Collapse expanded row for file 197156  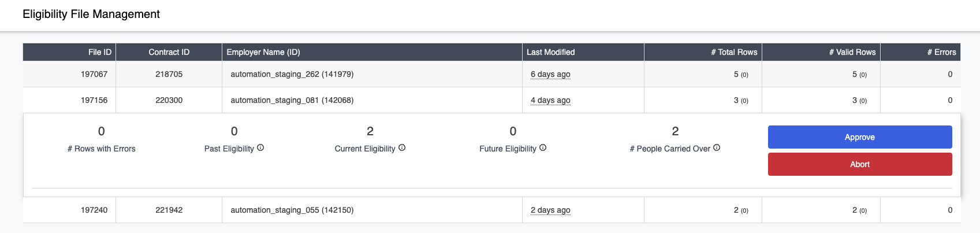click(491, 100)
